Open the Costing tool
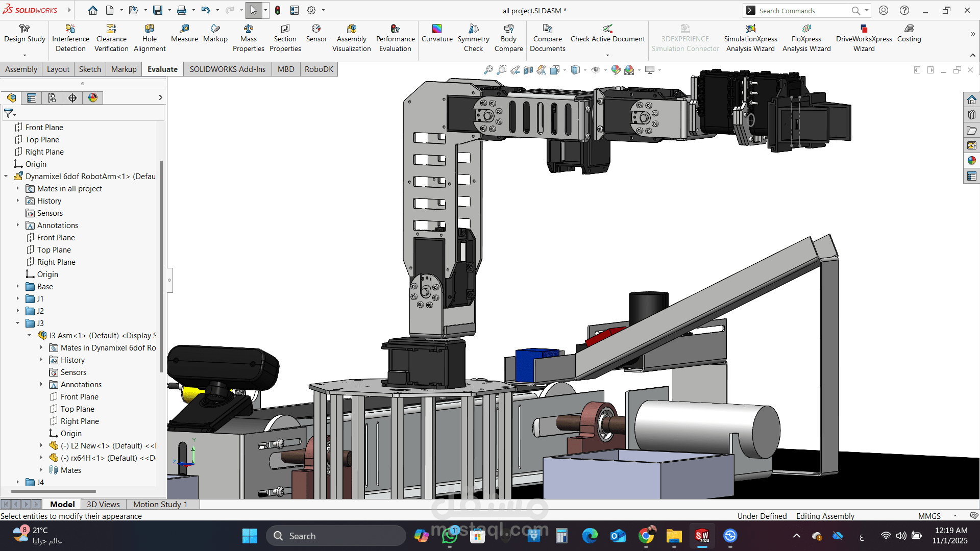This screenshot has height=551, width=980. click(x=909, y=34)
